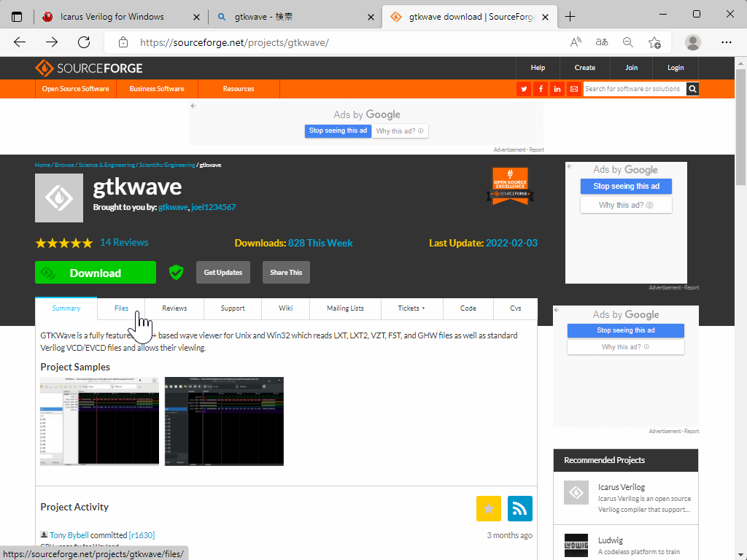The height and width of the screenshot is (560, 747).
Task: Open the first light-theme sample screenshot
Action: [99, 421]
